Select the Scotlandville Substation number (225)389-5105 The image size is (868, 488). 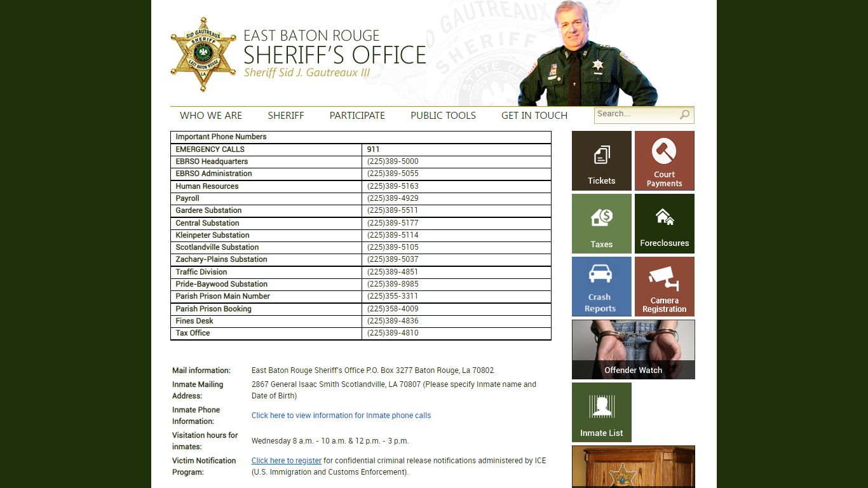[393, 247]
